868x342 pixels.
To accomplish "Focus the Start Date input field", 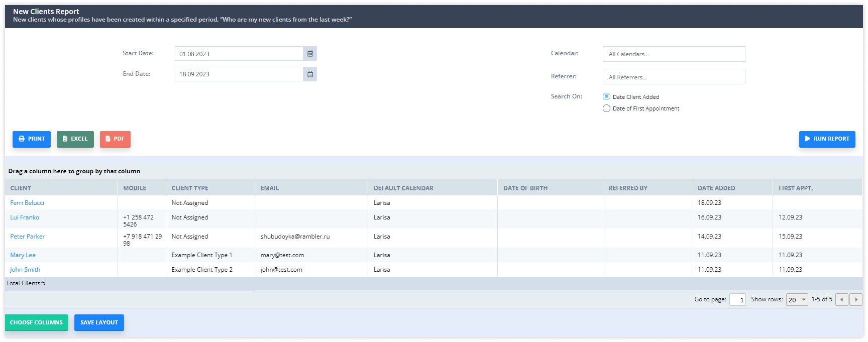I will (x=239, y=54).
